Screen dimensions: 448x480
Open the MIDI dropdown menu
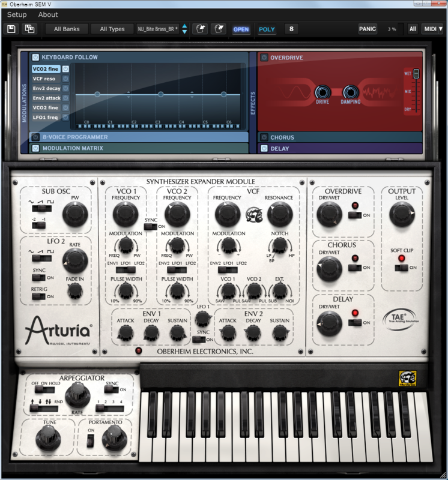[432, 29]
